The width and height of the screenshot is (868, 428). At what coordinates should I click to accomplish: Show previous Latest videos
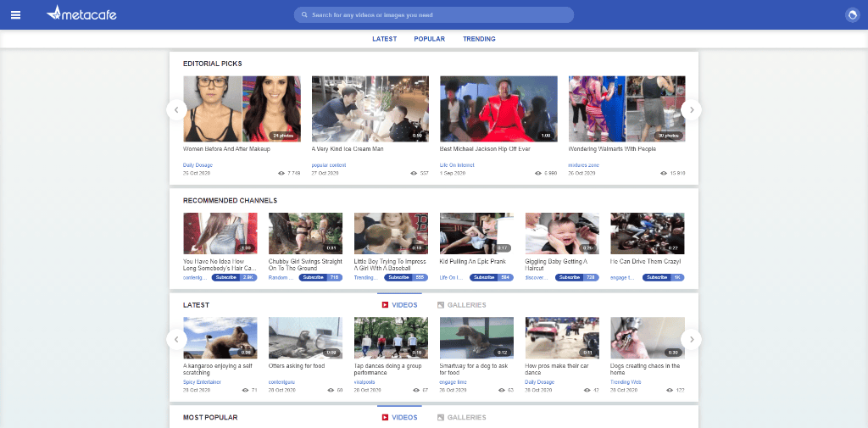[x=176, y=339]
